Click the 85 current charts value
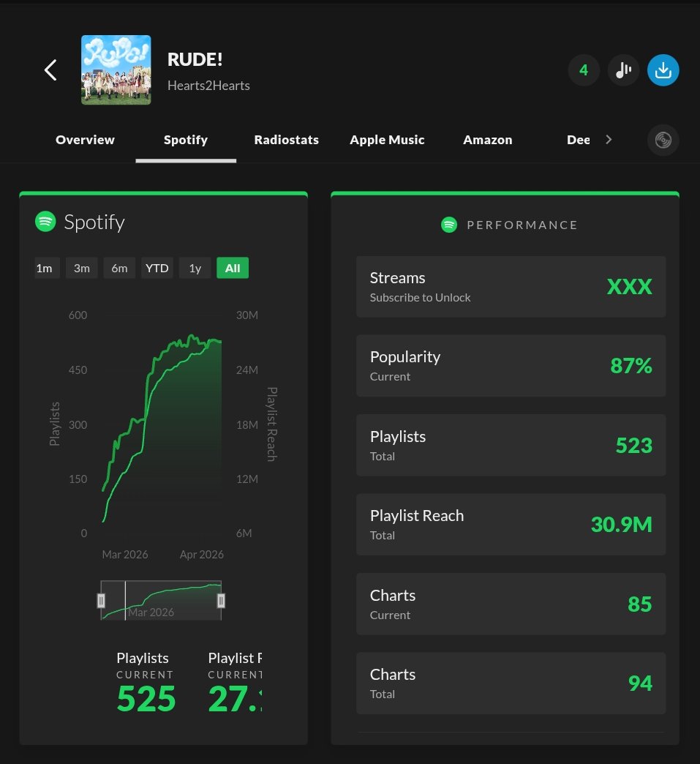The image size is (700, 764). (639, 604)
